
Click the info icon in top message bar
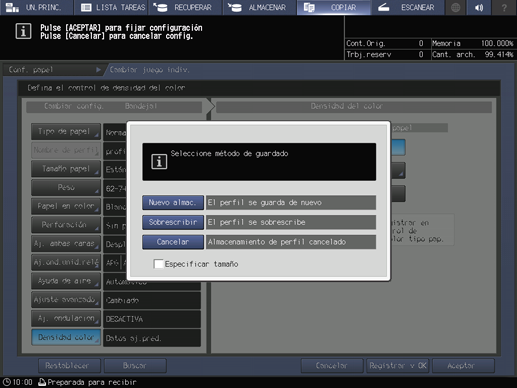click(23, 31)
